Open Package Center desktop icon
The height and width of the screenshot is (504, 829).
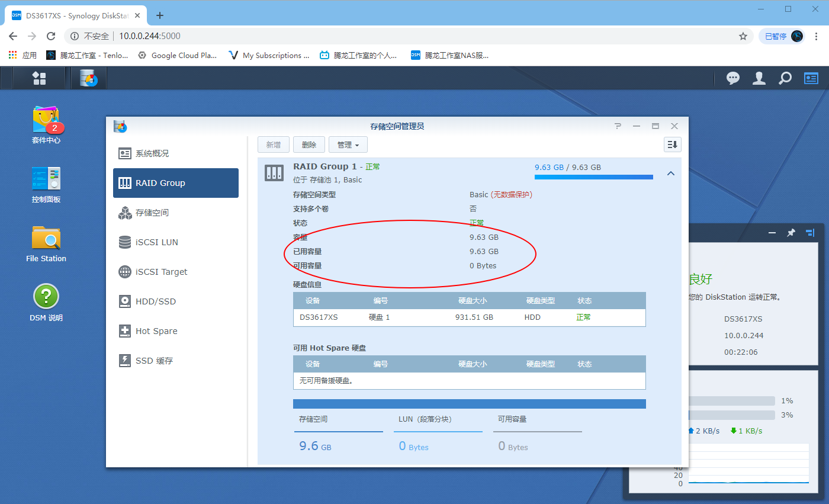coord(46,125)
